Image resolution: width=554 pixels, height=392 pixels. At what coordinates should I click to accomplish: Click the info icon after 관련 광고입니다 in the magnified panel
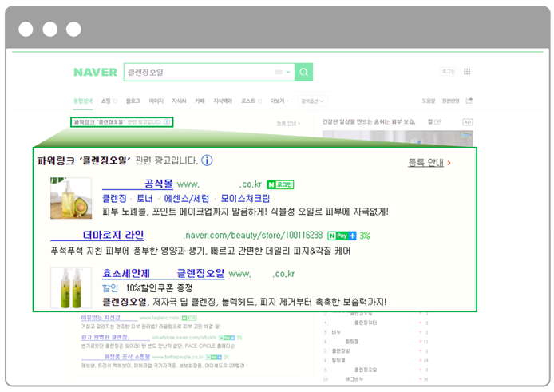(207, 160)
